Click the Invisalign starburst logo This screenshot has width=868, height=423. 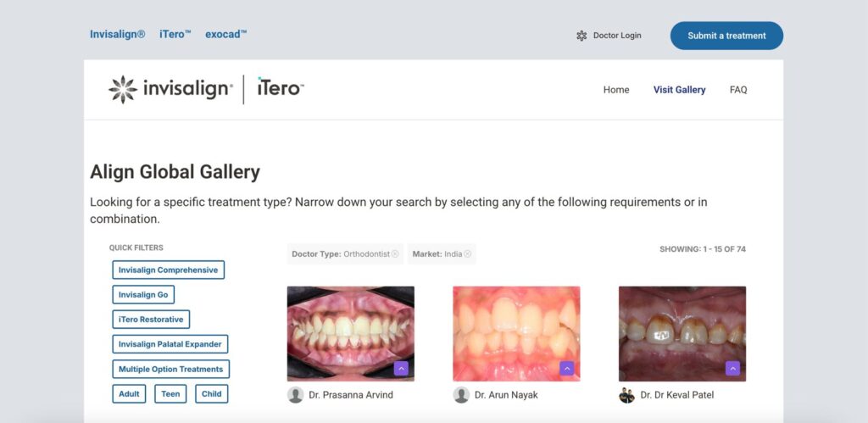point(123,89)
